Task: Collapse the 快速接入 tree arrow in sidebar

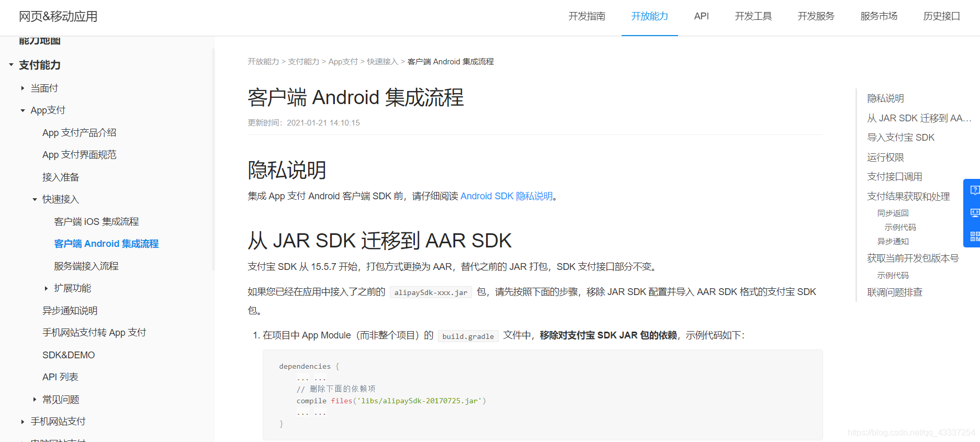Action: (x=35, y=199)
